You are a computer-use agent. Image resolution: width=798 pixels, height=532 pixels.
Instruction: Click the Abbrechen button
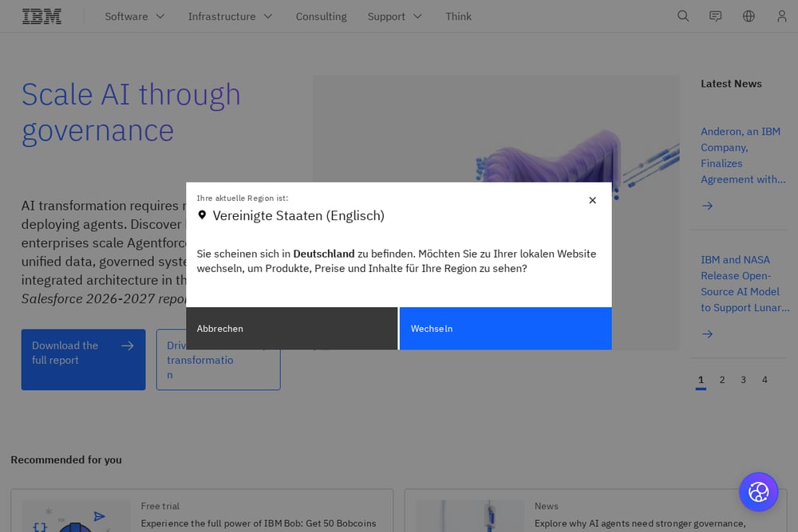[291, 329]
